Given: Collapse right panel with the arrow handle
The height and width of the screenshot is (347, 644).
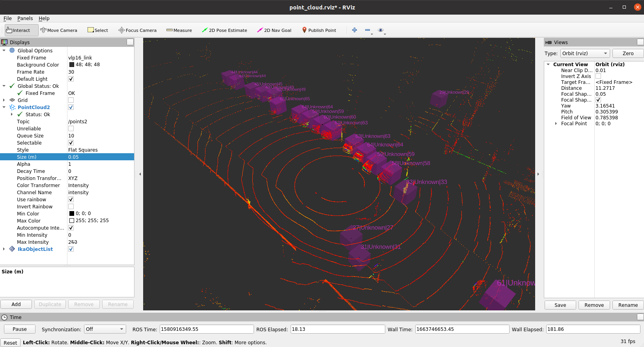Looking at the screenshot, I should pos(538,174).
